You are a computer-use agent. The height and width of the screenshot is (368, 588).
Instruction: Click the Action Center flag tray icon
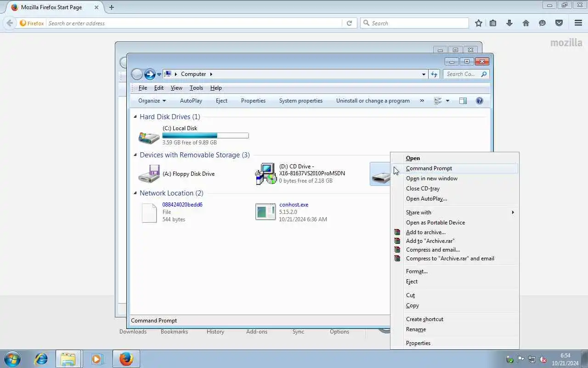521,359
